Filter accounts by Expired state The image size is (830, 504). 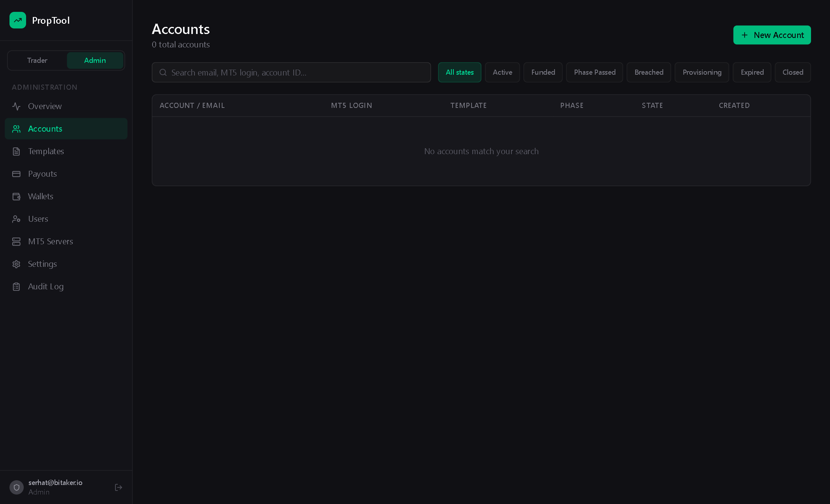pyautogui.click(x=752, y=72)
